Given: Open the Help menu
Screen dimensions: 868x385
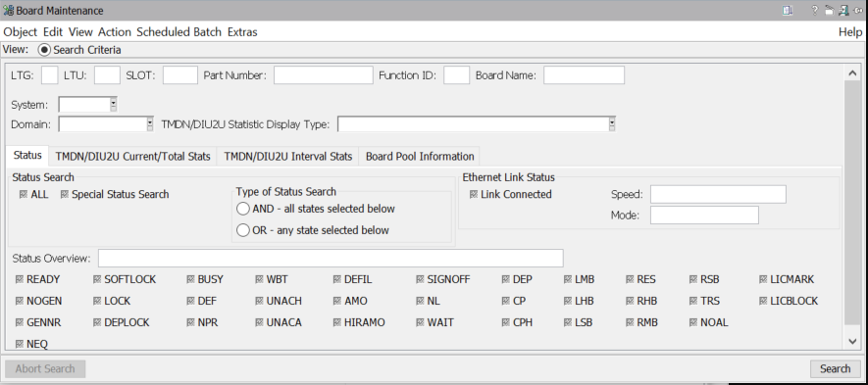Looking at the screenshot, I should pyautogui.click(x=850, y=32).
